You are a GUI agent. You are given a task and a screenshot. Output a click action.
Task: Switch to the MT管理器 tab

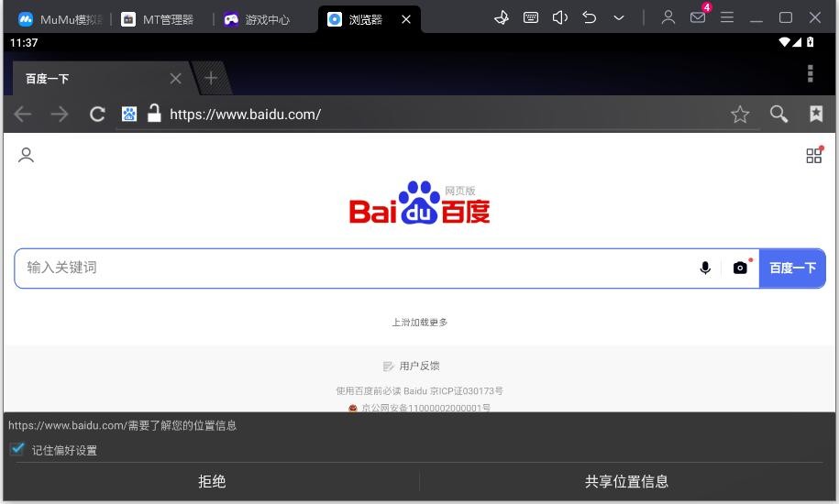click(158, 20)
